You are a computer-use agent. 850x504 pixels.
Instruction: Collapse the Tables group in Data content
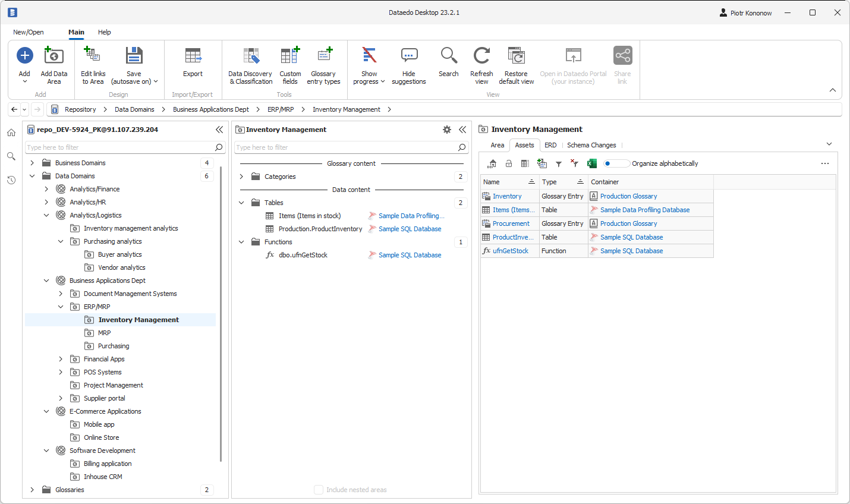(241, 203)
